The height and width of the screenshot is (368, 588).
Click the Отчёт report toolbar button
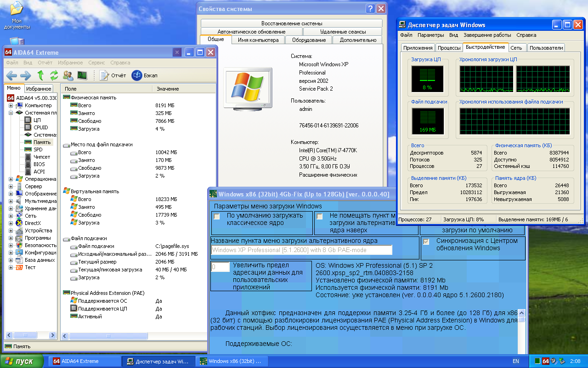click(113, 75)
